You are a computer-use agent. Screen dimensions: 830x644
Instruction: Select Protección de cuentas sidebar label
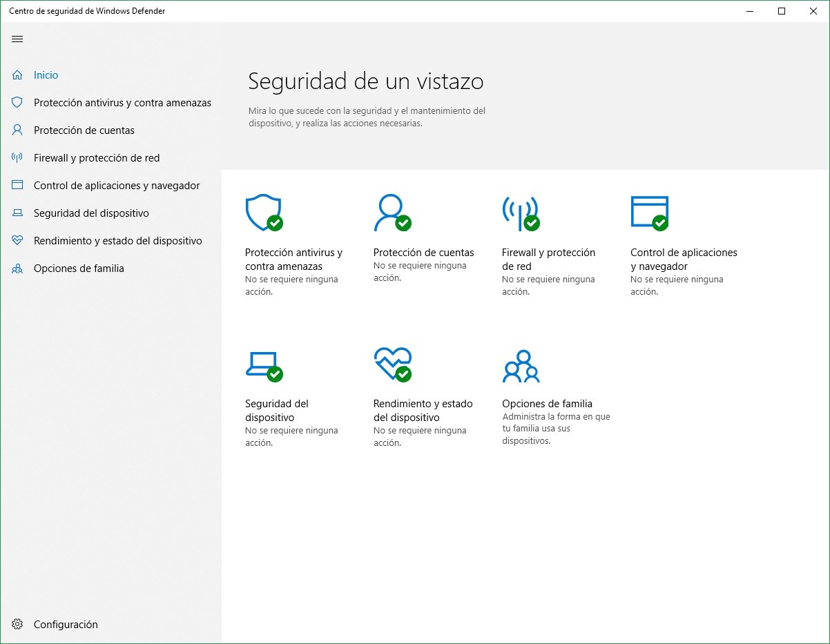point(84,130)
